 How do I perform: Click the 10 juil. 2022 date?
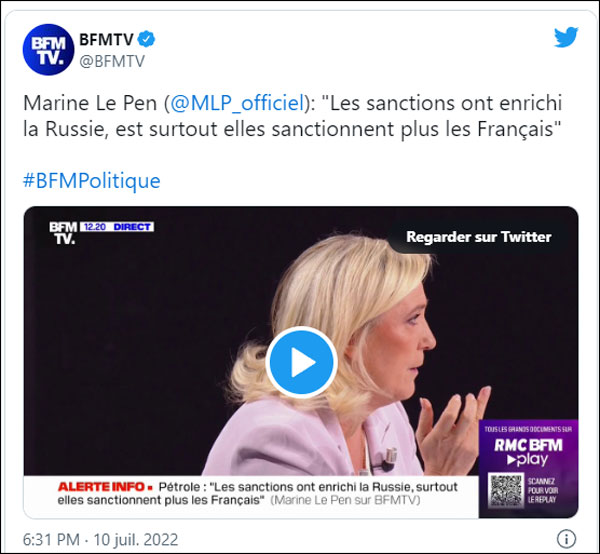click(136, 539)
